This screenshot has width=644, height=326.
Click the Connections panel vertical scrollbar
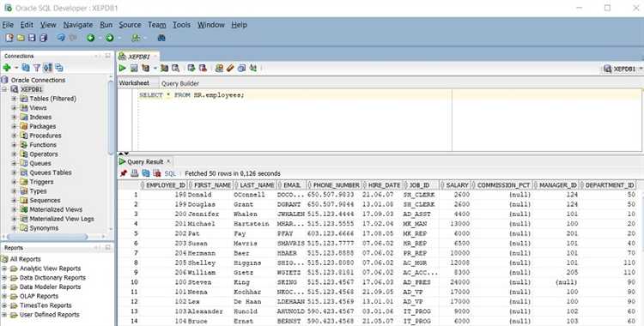click(x=111, y=117)
